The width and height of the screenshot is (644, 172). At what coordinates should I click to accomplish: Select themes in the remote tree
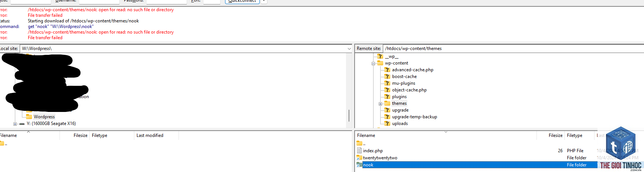pyautogui.click(x=399, y=103)
